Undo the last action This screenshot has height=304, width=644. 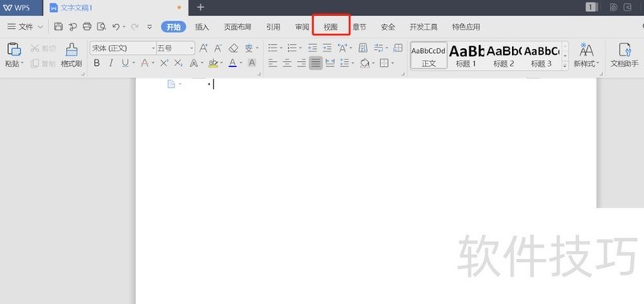116,27
